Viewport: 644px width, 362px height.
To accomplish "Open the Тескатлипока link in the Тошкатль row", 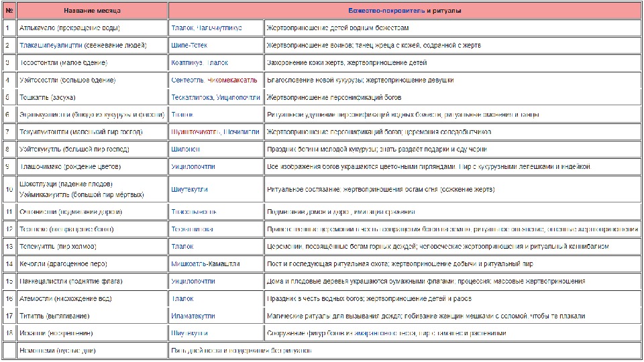I will click(192, 97).
